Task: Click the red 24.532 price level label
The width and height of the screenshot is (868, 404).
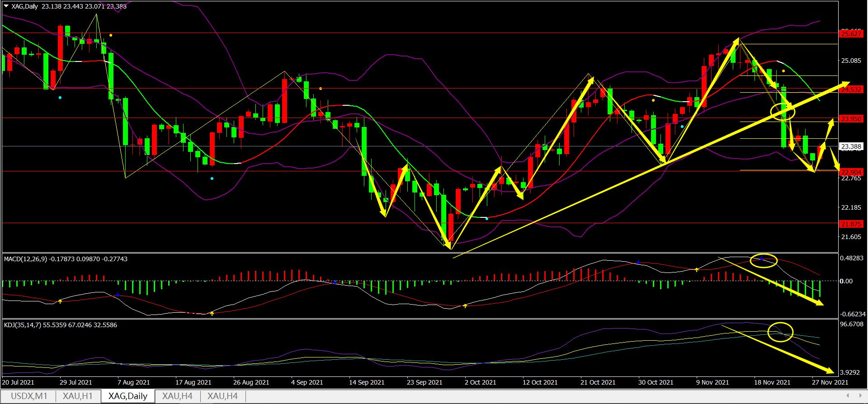Action: click(x=850, y=89)
